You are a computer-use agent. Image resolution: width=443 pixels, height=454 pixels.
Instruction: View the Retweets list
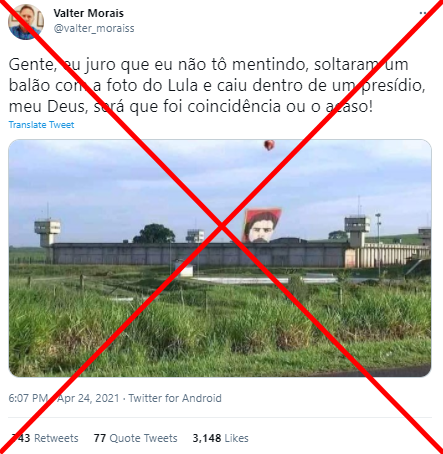point(45,438)
